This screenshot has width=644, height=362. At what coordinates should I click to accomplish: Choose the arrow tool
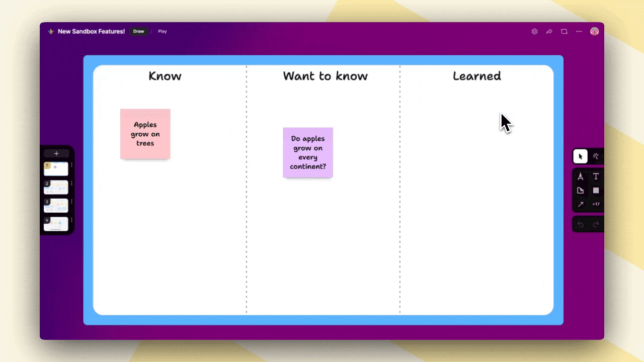[x=580, y=204]
